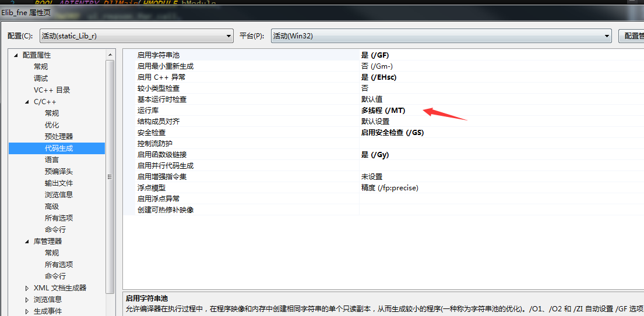Screen dimensions: 644x316
Task: Click 默认值 for 基本运行时检查
Action: [372, 99]
